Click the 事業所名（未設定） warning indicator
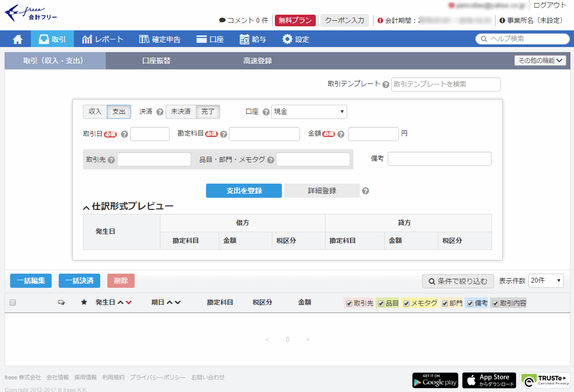 (502, 20)
